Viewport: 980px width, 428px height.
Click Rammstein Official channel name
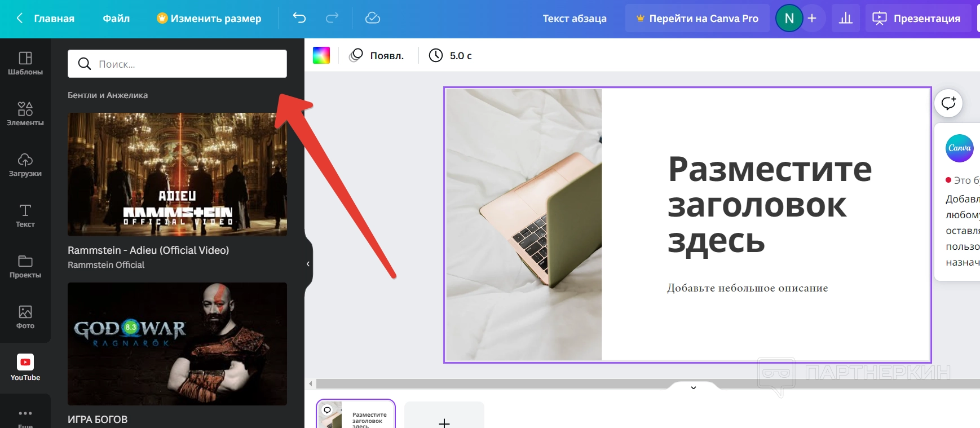[106, 264]
